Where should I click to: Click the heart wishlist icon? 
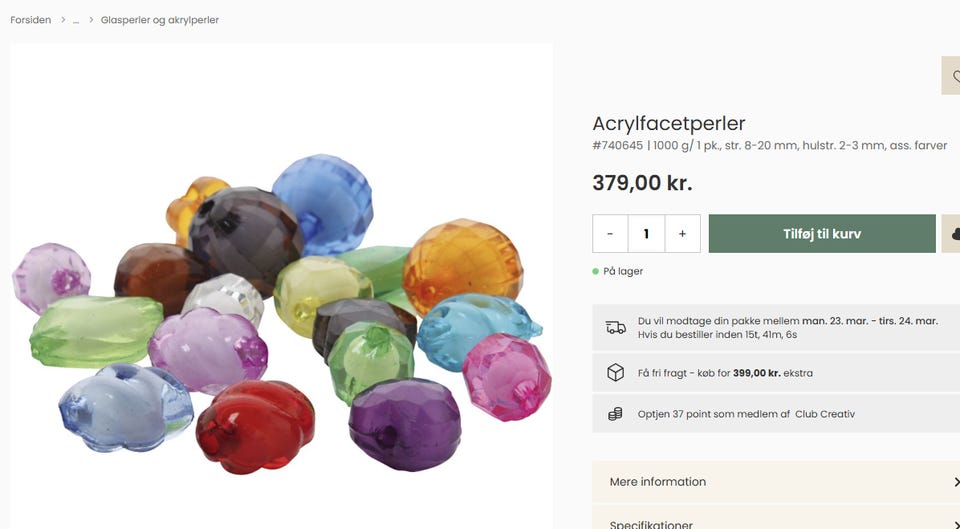coord(953,76)
